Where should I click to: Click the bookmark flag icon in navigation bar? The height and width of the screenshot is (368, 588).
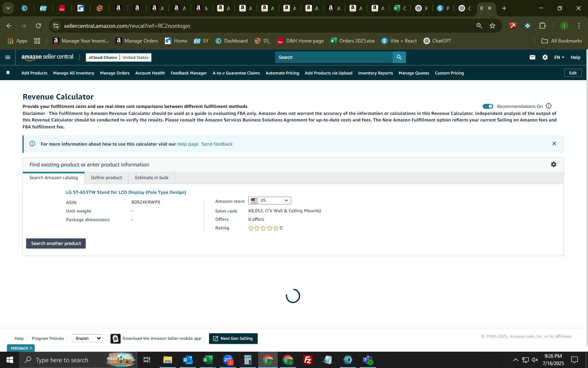[x=8, y=73]
